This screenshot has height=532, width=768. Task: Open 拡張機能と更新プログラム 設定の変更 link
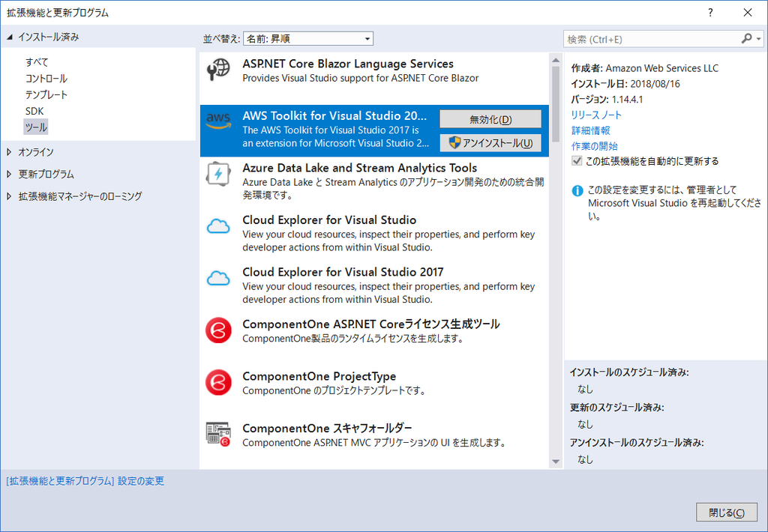tap(85, 481)
